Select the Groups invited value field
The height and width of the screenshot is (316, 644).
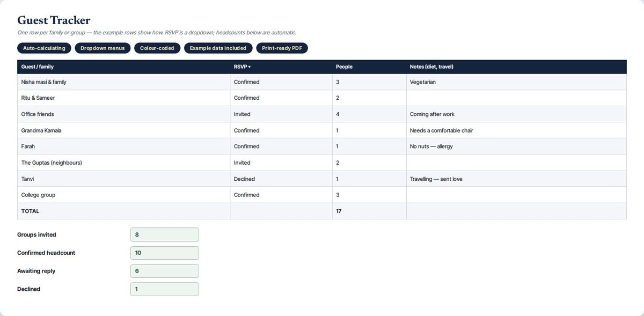click(164, 234)
